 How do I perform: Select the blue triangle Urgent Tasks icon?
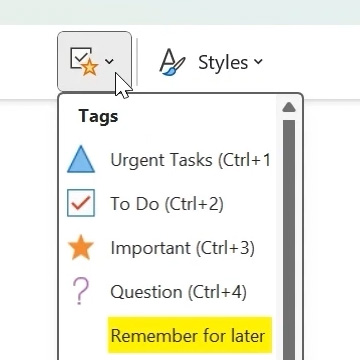81,159
